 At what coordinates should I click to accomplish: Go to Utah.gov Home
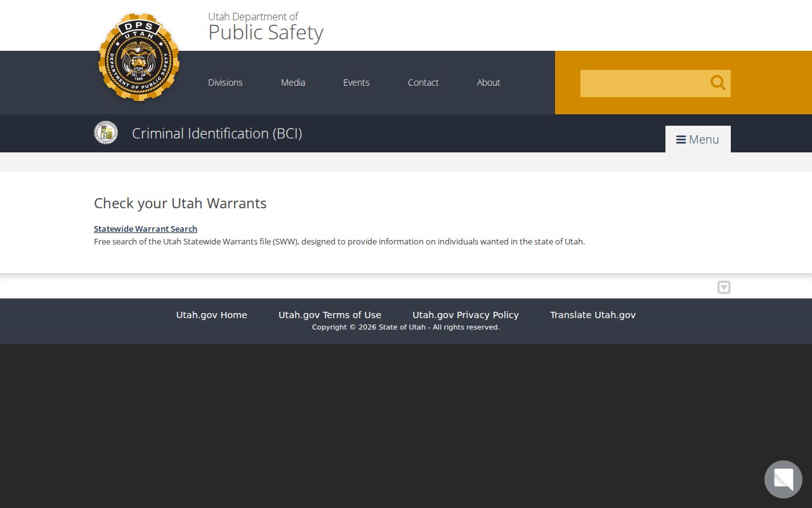212,315
